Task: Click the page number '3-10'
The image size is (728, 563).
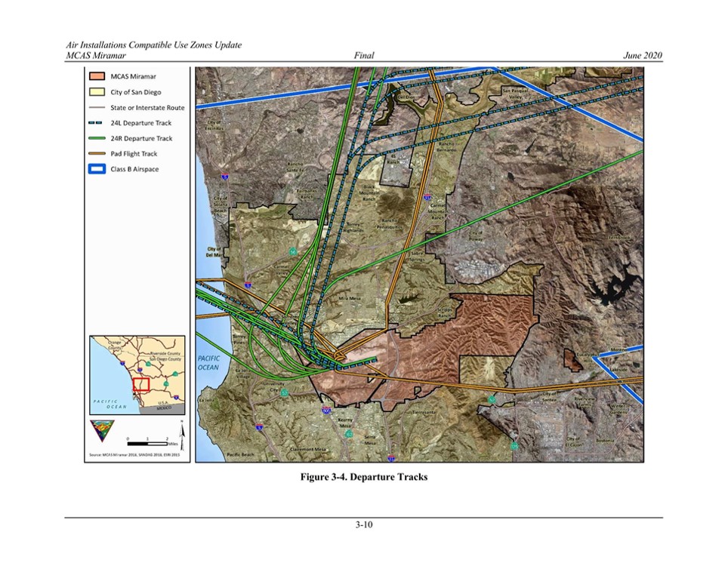Action: pos(364,525)
